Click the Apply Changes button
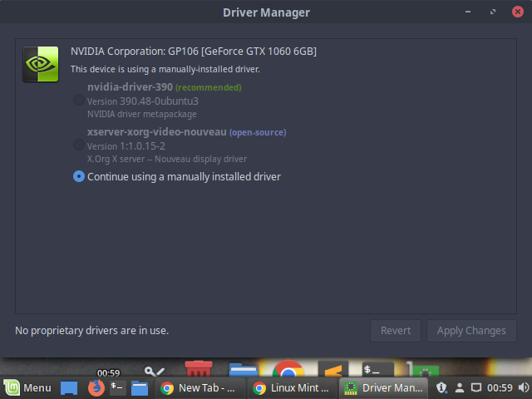The height and width of the screenshot is (399, 532). pyautogui.click(x=471, y=331)
